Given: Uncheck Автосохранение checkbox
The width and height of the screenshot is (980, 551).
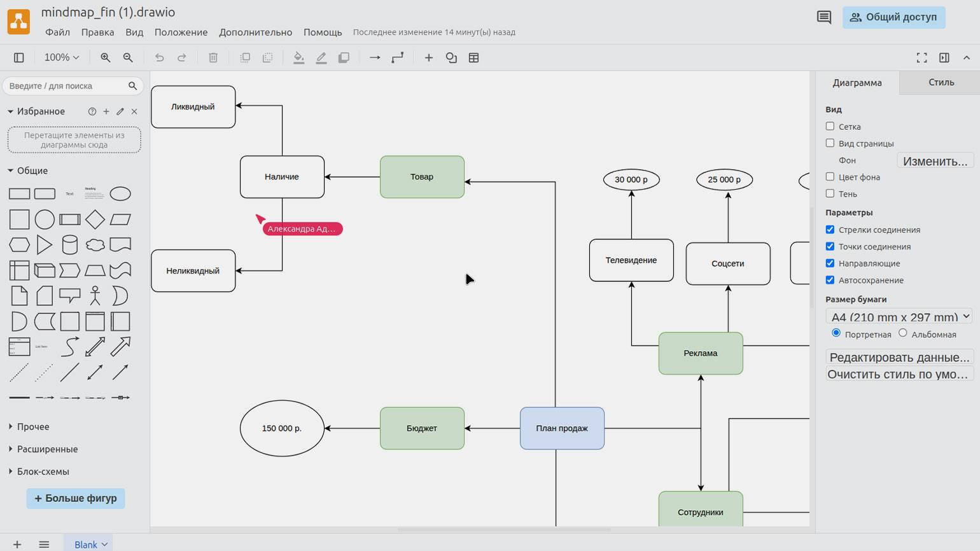Looking at the screenshot, I should click(x=830, y=280).
